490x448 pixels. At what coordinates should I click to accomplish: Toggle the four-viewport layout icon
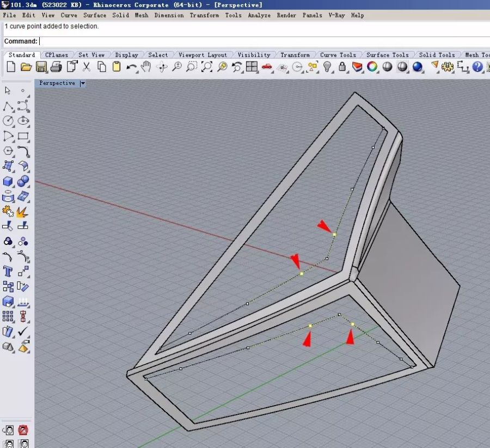coord(251,67)
